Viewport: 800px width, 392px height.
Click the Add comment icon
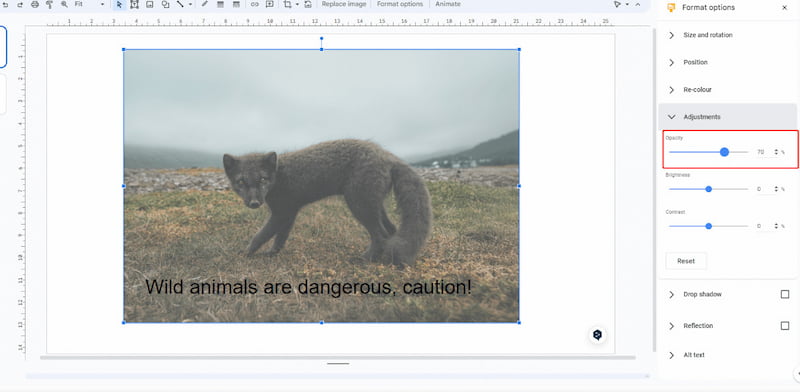(269, 4)
